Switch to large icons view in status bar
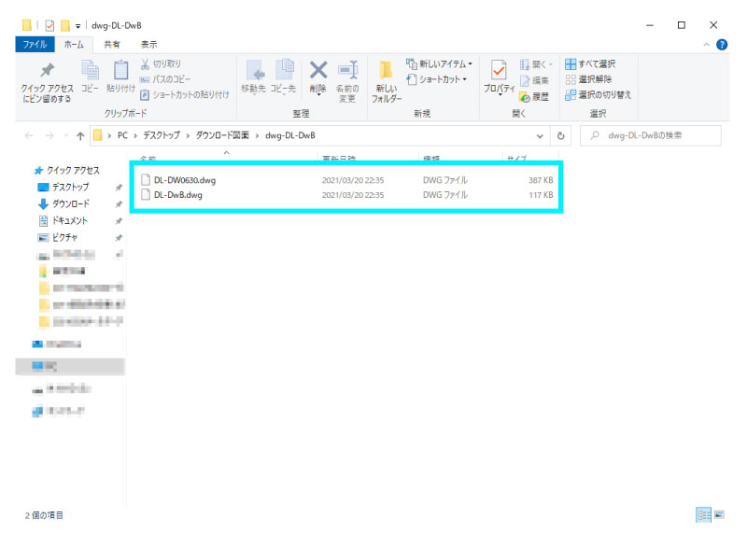747x560 pixels. click(x=720, y=515)
